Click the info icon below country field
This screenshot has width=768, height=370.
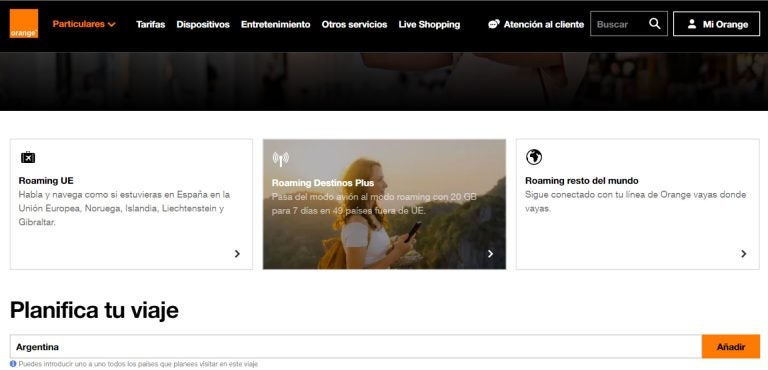click(x=13, y=364)
